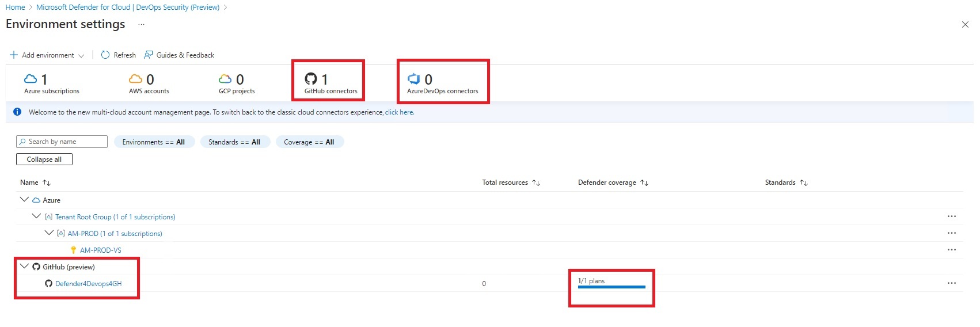
Task: Open the Standards == All filter
Action: [x=234, y=142]
